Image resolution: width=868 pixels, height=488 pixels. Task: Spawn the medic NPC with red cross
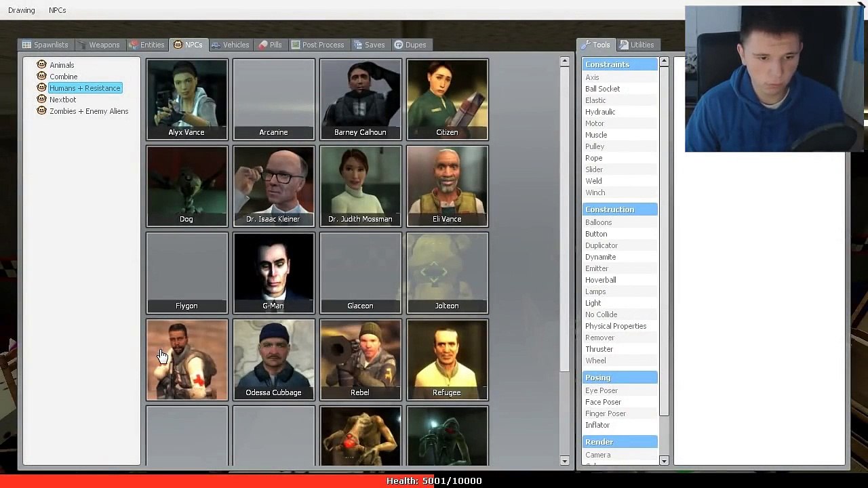pyautogui.click(x=186, y=359)
